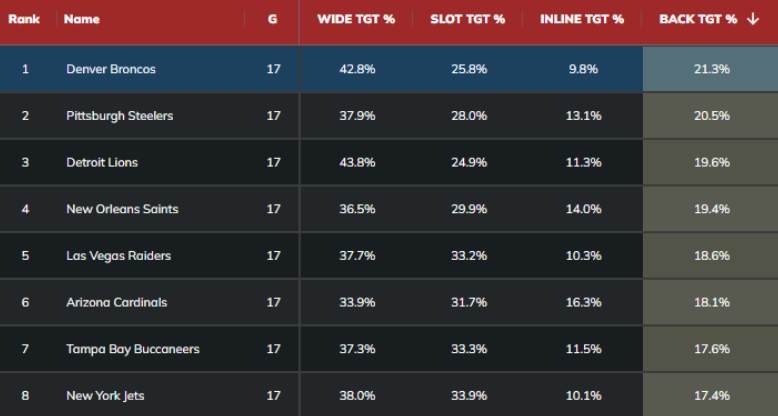Click Denver Broncos 21.3% back target cell
Image resolution: width=778 pixels, height=416 pixels.
(x=711, y=69)
